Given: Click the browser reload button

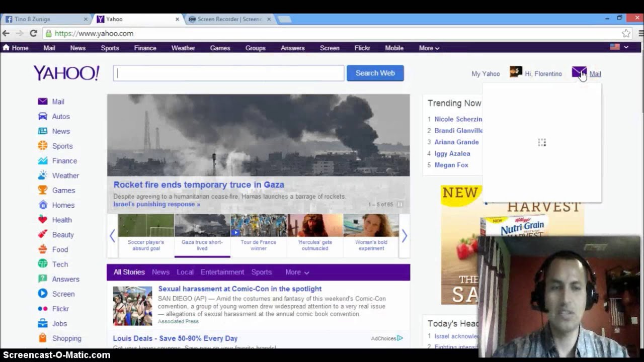Looking at the screenshot, I should coord(33,33).
